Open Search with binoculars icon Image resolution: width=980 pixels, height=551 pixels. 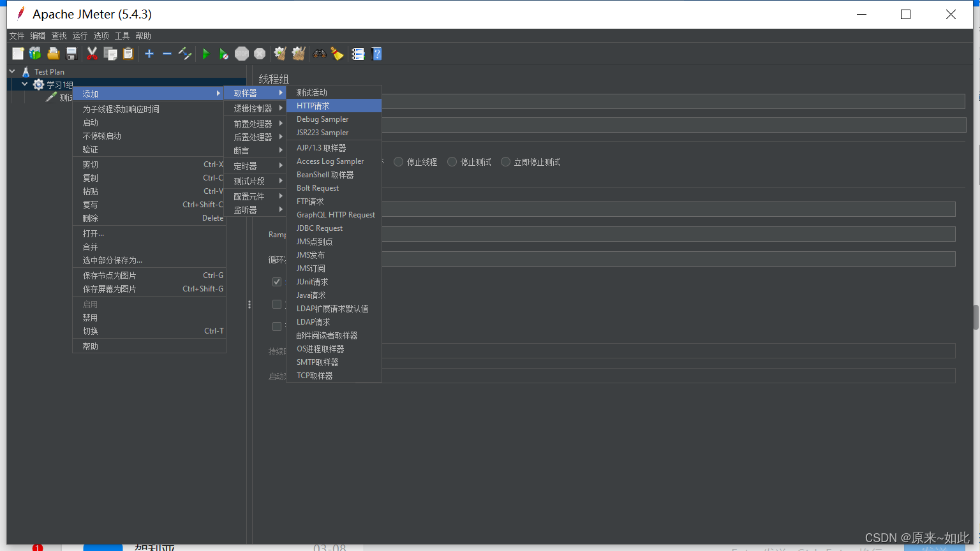320,54
